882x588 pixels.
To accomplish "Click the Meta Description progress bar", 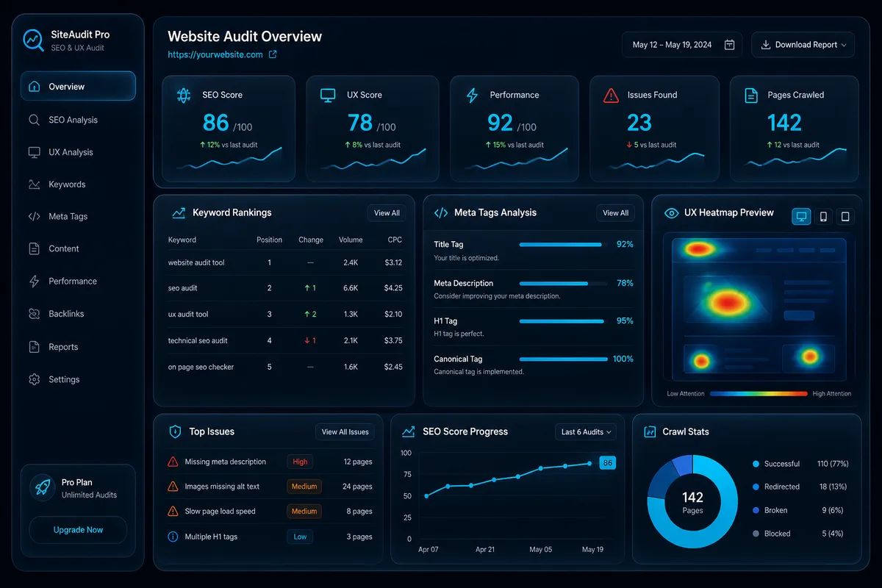I will pos(562,283).
